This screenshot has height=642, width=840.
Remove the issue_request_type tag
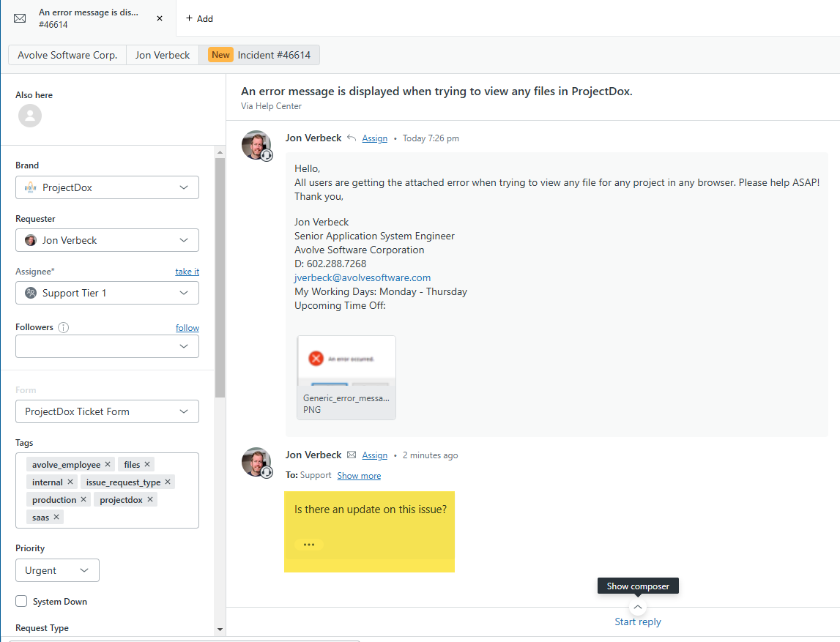168,482
